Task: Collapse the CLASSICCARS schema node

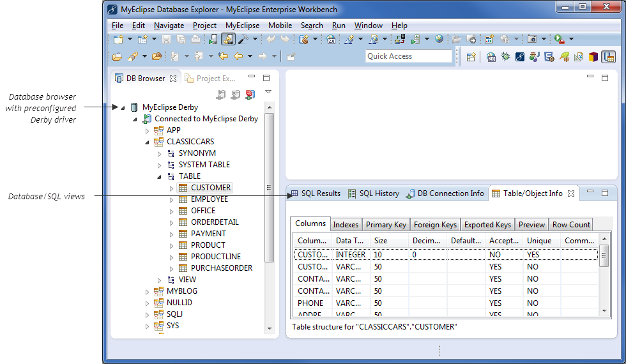Action: pos(147,142)
